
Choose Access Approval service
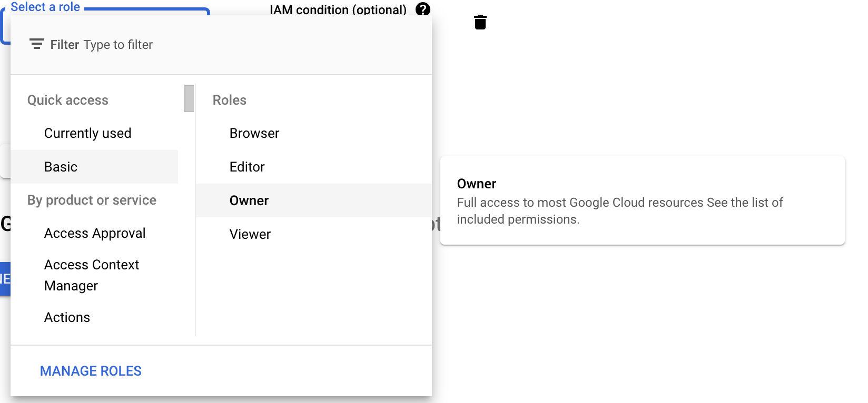[x=94, y=233]
